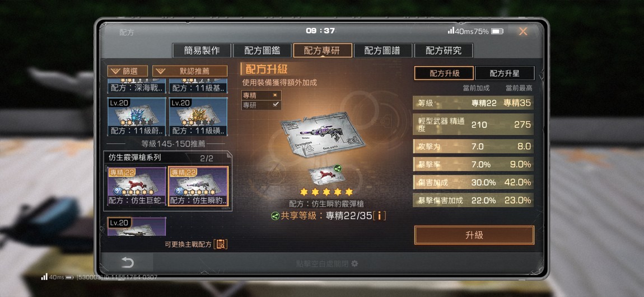Click the clipboard icon beside 可更換主戰配方
The height and width of the screenshot is (297, 644).
pyautogui.click(x=221, y=244)
